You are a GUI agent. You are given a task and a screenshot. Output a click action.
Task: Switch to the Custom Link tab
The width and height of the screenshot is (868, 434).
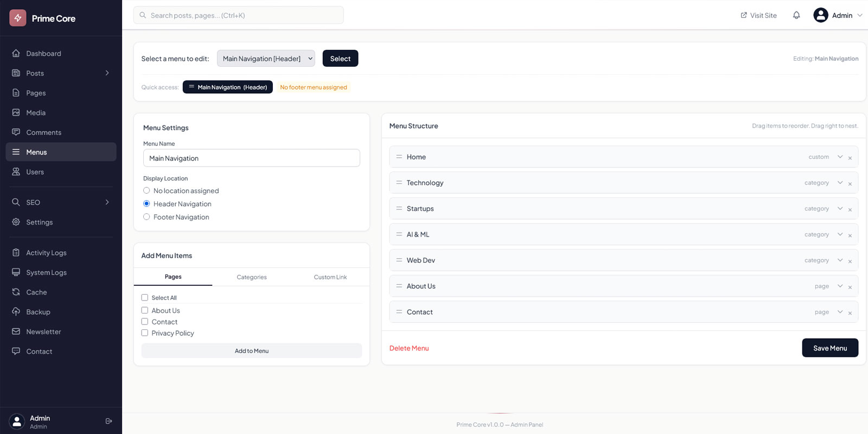point(330,277)
